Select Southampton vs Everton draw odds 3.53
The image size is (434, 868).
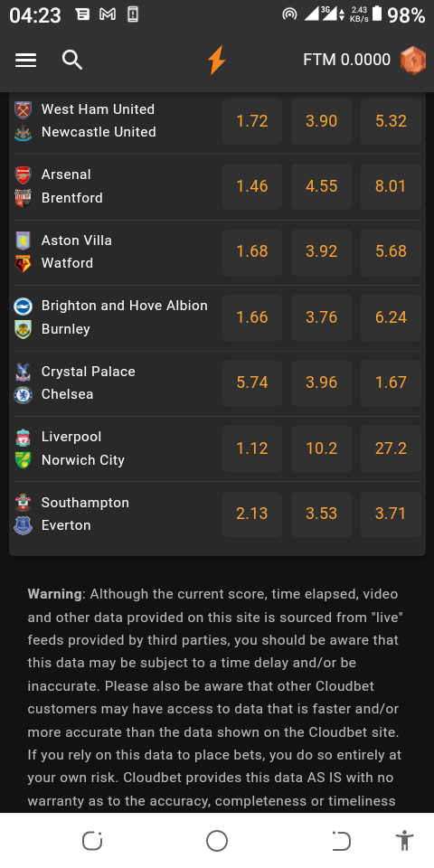pyautogui.click(x=322, y=514)
